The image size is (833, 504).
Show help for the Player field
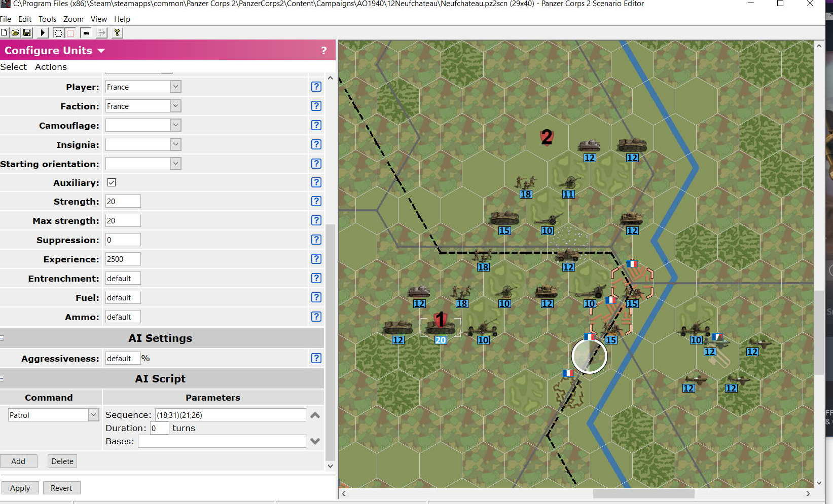(316, 87)
